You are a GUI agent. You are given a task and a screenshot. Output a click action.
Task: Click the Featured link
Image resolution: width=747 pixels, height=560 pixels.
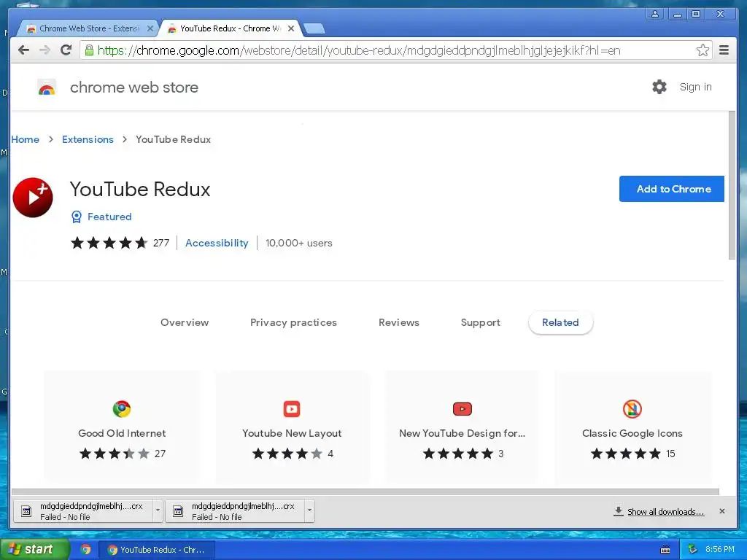[109, 217]
